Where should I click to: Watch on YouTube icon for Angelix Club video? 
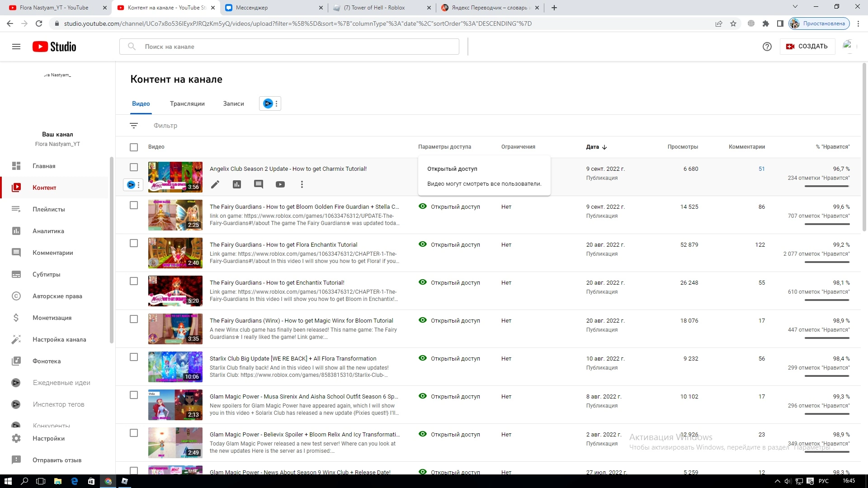pyautogui.click(x=280, y=184)
